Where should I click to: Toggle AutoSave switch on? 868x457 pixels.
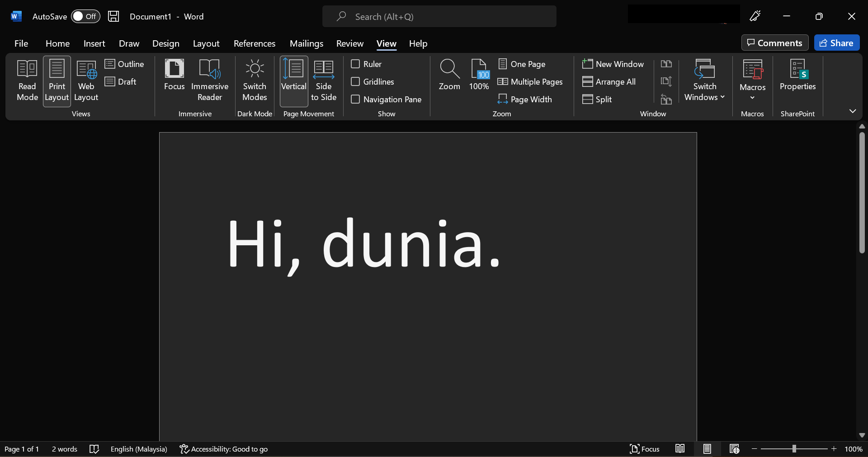point(85,17)
